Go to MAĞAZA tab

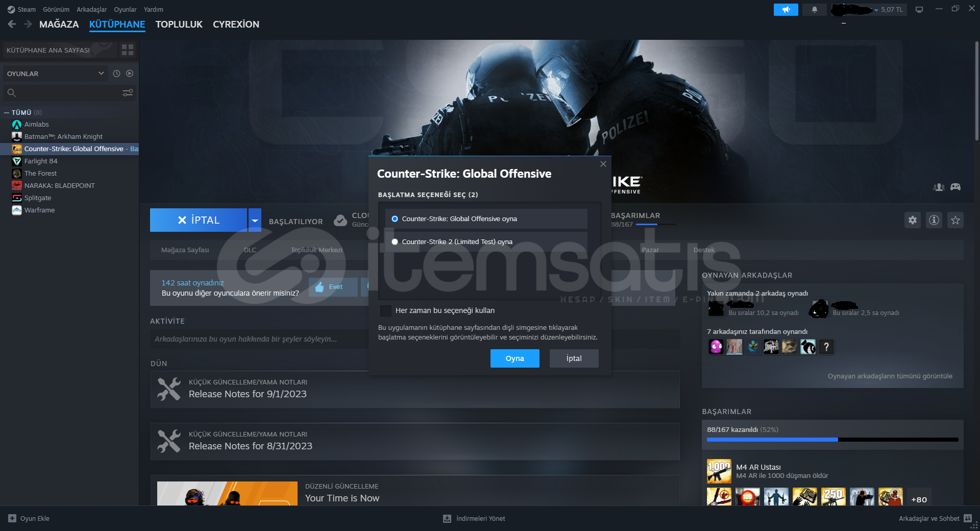[59, 24]
